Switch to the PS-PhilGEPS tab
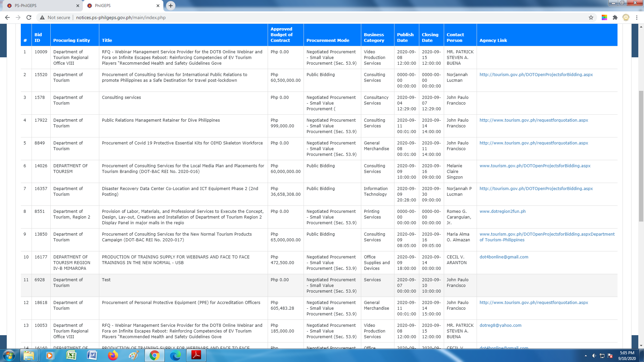This screenshot has height=362, width=644. [x=43, y=6]
